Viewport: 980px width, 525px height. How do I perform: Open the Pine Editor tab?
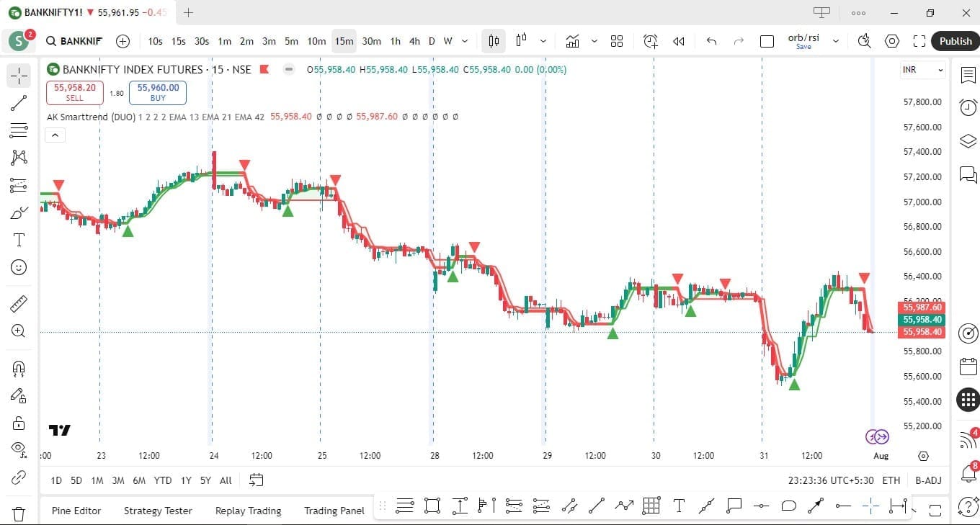click(x=76, y=511)
